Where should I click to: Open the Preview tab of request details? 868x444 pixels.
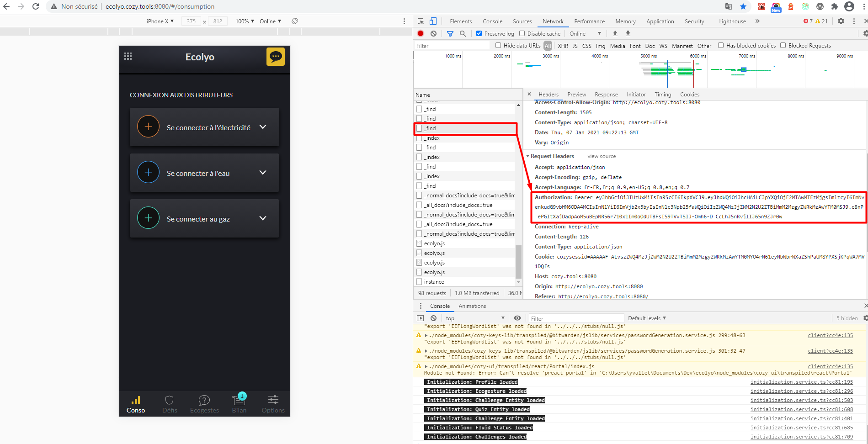point(577,95)
